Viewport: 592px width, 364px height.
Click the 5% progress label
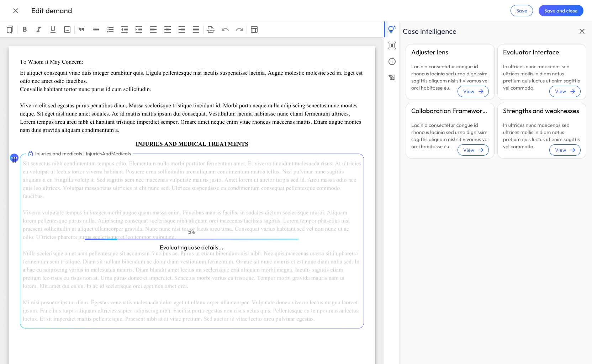point(191,232)
